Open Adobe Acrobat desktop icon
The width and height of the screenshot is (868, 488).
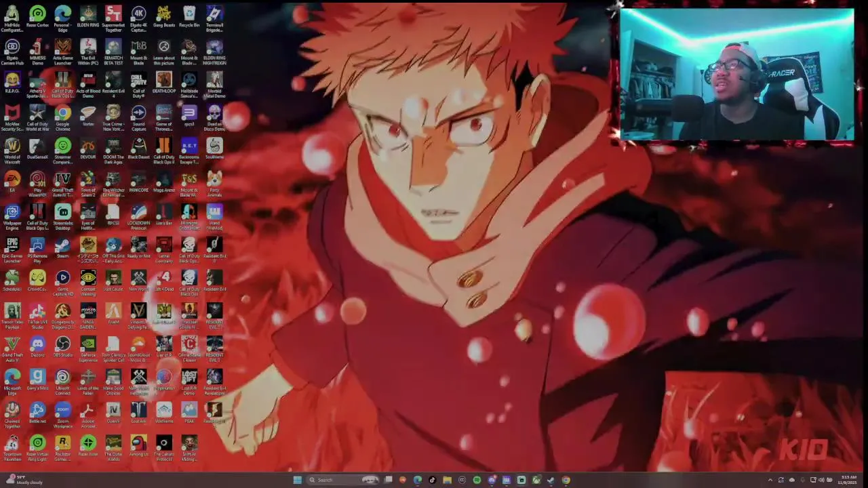[88, 416]
